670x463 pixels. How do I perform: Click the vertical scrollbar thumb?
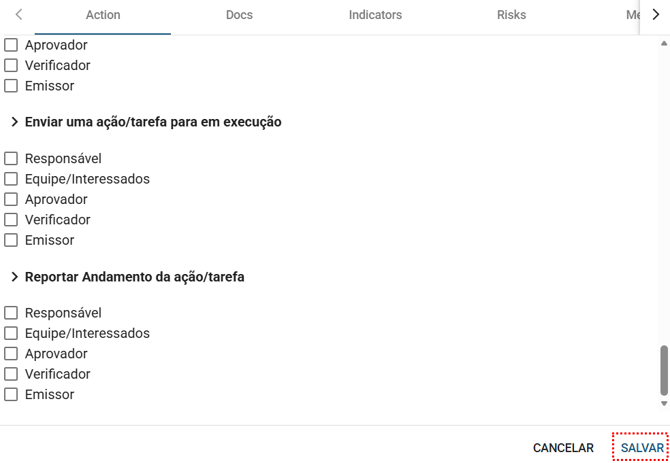(x=664, y=371)
